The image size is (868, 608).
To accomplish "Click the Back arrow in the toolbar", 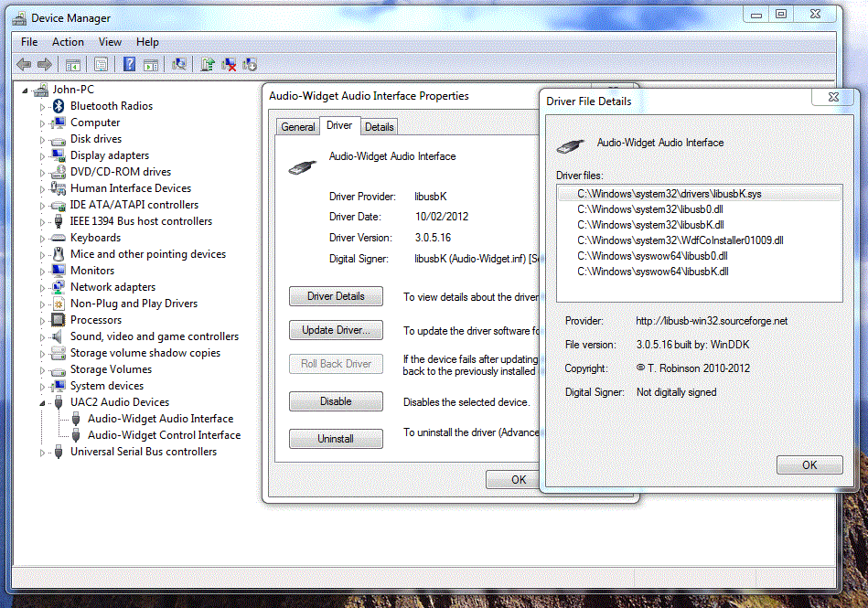I will pos(24,65).
